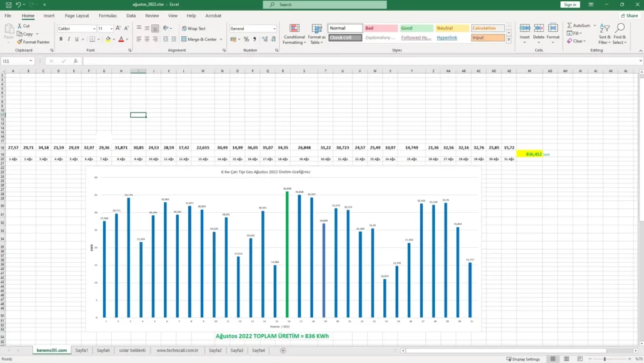The width and height of the screenshot is (644, 363).
Task: Open the File menu
Action: (x=8, y=16)
